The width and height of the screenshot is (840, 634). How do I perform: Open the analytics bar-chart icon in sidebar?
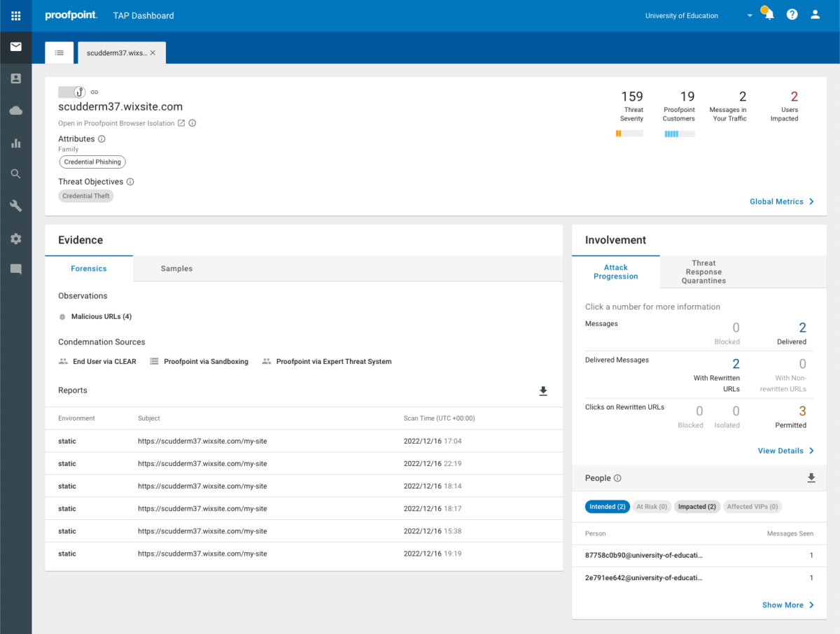pyautogui.click(x=15, y=141)
